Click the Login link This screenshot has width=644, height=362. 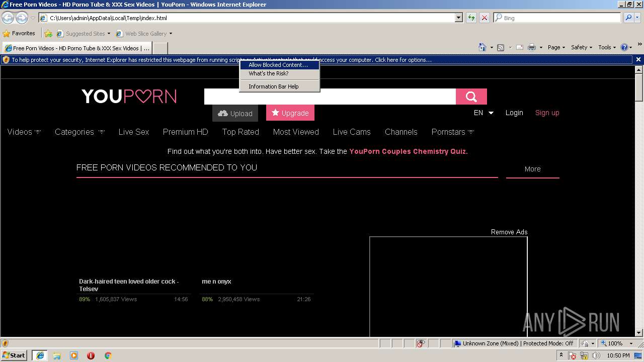pyautogui.click(x=514, y=113)
